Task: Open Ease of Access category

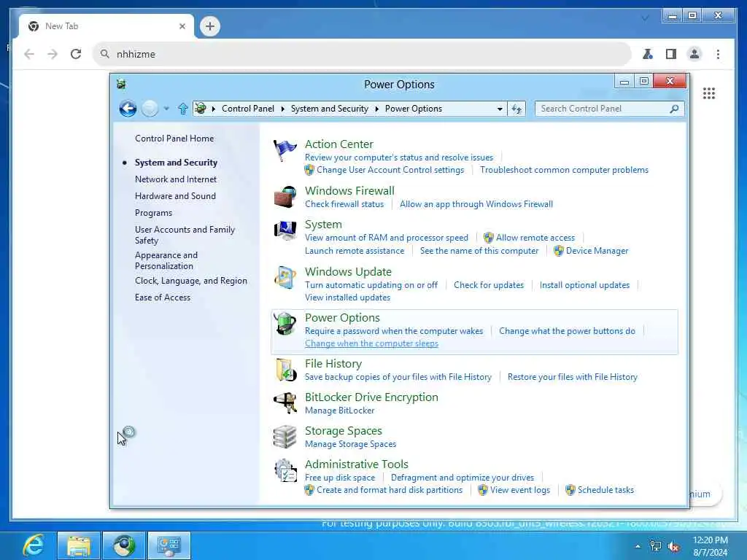Action: pos(163,297)
